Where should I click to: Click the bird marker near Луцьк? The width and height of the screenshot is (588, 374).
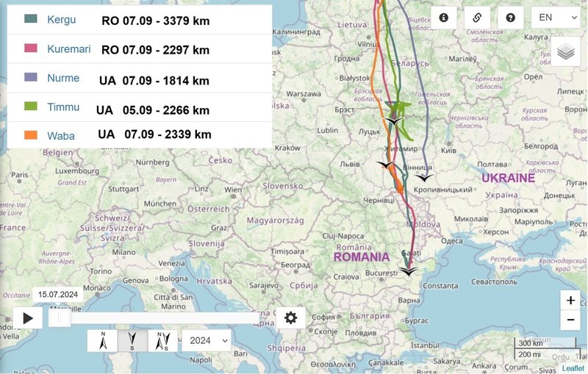394,121
